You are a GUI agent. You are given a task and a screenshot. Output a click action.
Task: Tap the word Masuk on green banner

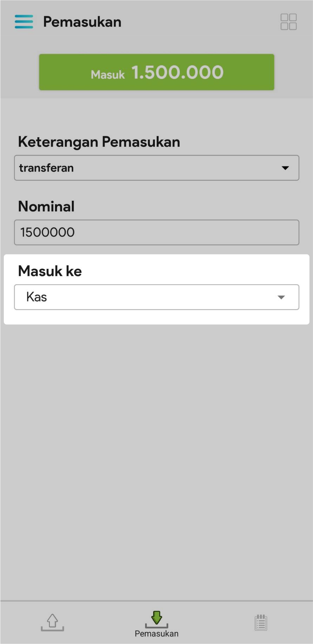pyautogui.click(x=108, y=74)
